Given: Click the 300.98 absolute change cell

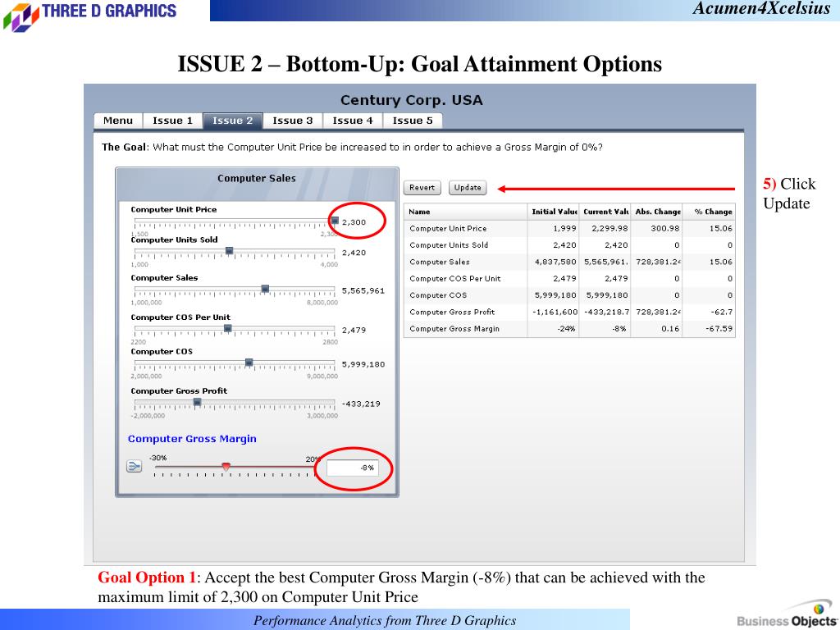Looking at the screenshot, I should coord(657,228).
